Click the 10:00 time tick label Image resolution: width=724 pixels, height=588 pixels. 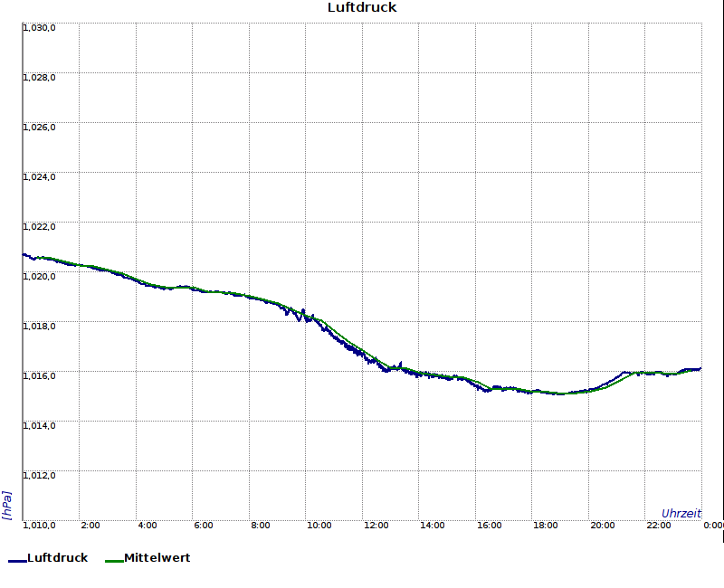319,526
